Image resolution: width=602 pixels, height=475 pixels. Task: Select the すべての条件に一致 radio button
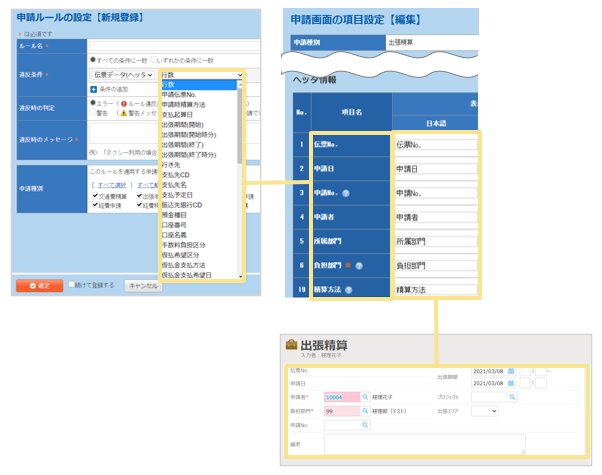click(92, 60)
